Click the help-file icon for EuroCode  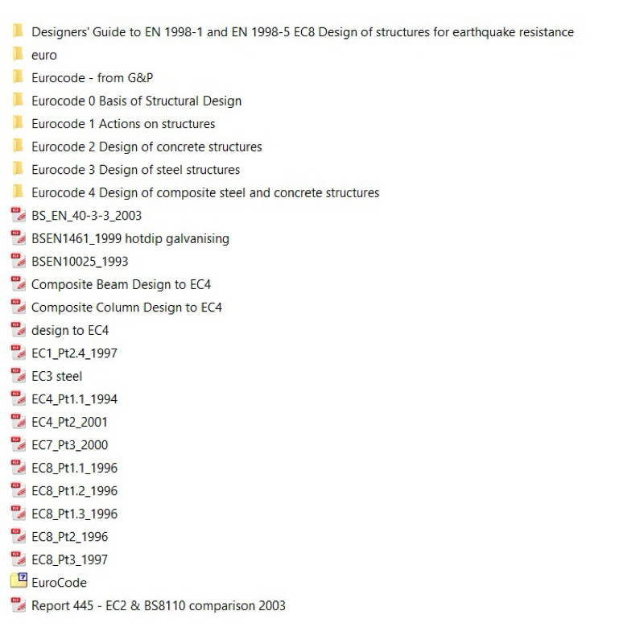19,580
